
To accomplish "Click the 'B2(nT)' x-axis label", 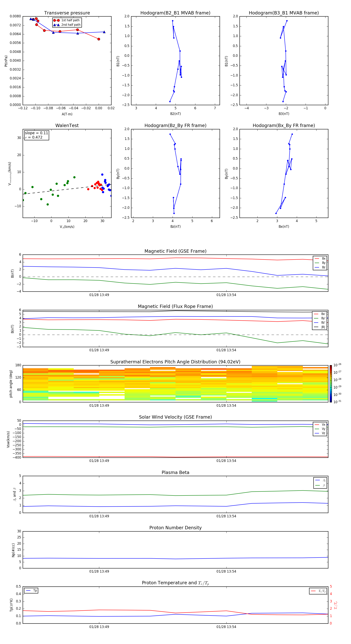I will (x=175, y=114).
